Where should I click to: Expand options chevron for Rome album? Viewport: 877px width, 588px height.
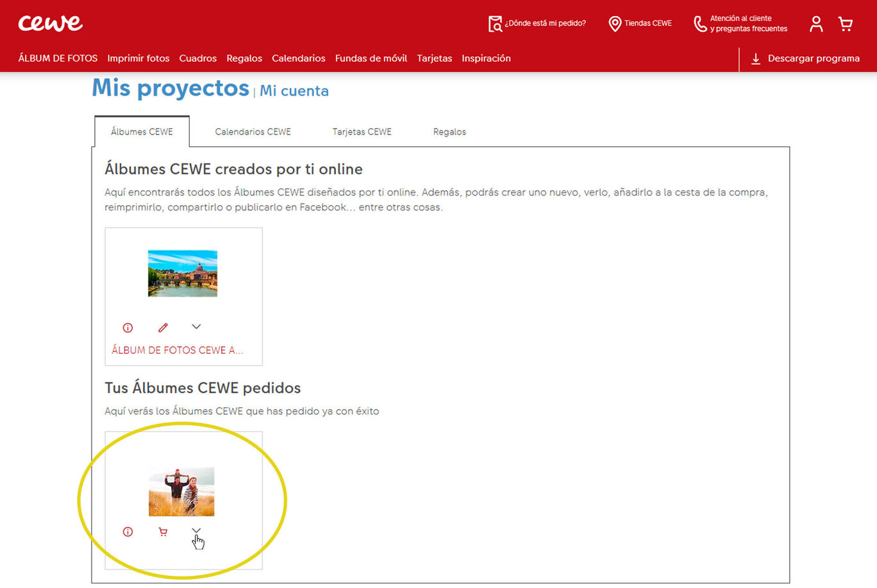[x=196, y=327]
